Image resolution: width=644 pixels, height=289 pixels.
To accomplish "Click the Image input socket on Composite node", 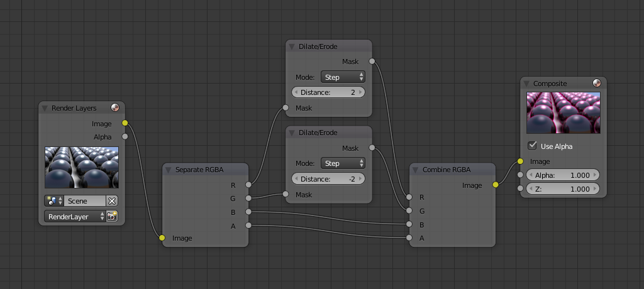I will pos(520,161).
